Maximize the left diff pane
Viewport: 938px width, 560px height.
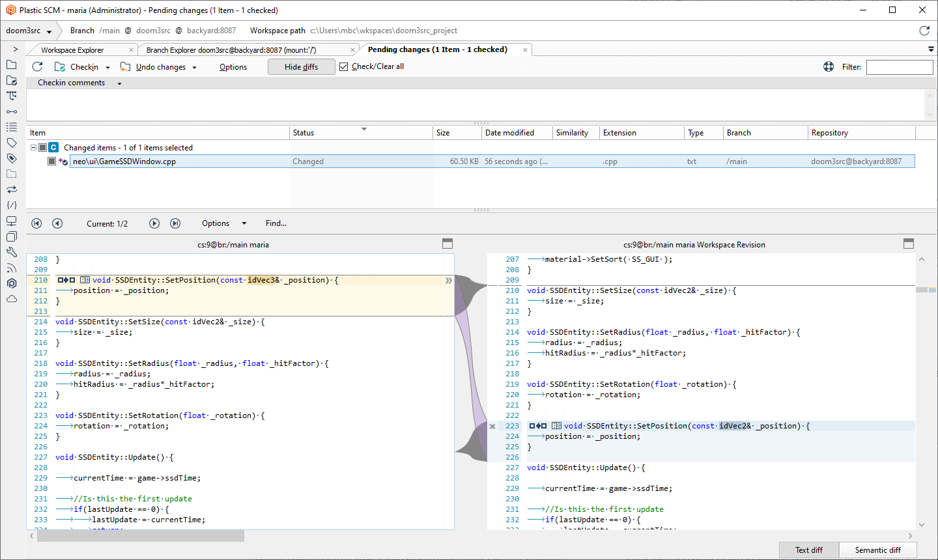[447, 244]
